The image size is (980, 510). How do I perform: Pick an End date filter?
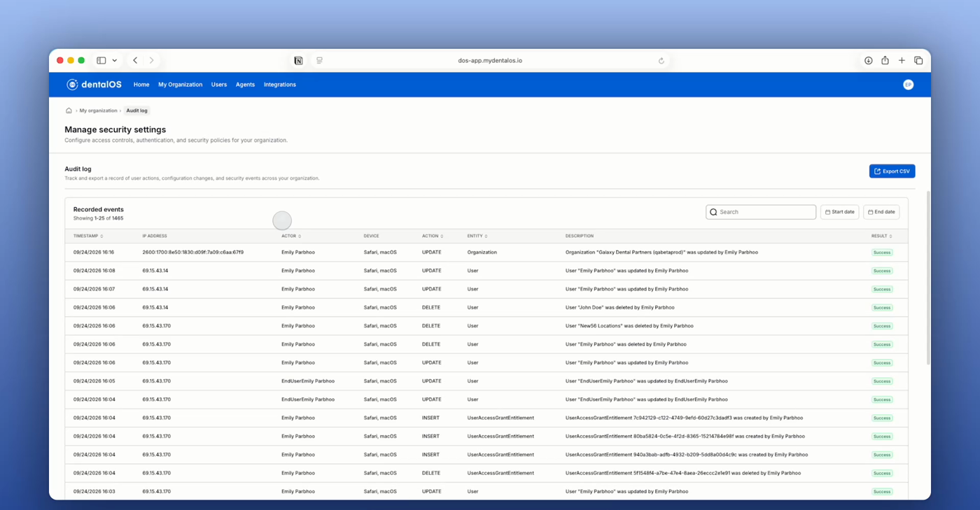[881, 212]
